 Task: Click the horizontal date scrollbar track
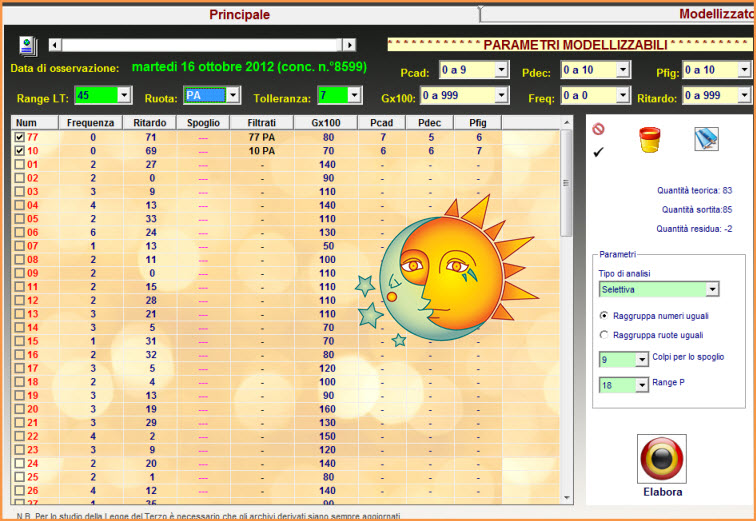(200, 45)
